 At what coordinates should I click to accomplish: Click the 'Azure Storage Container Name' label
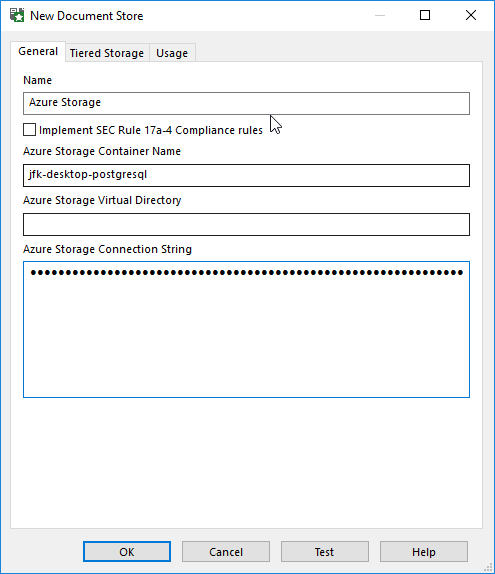click(x=102, y=151)
